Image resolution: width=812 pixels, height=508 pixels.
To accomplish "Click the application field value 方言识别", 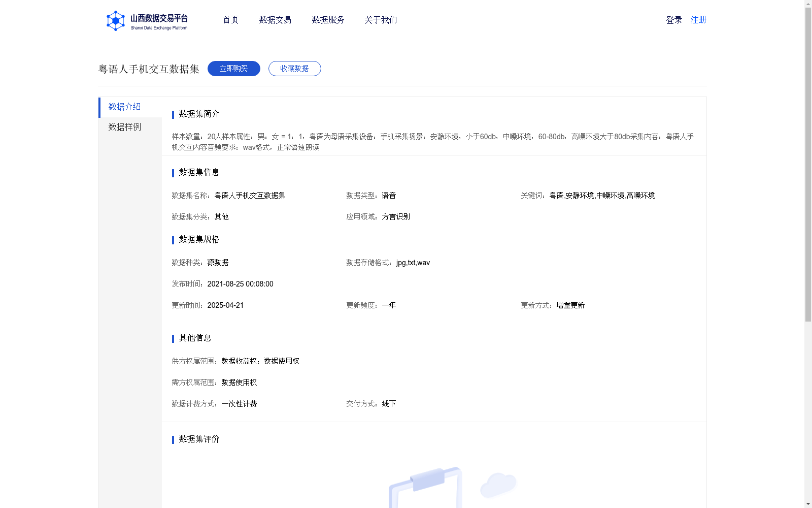I will click(396, 217).
